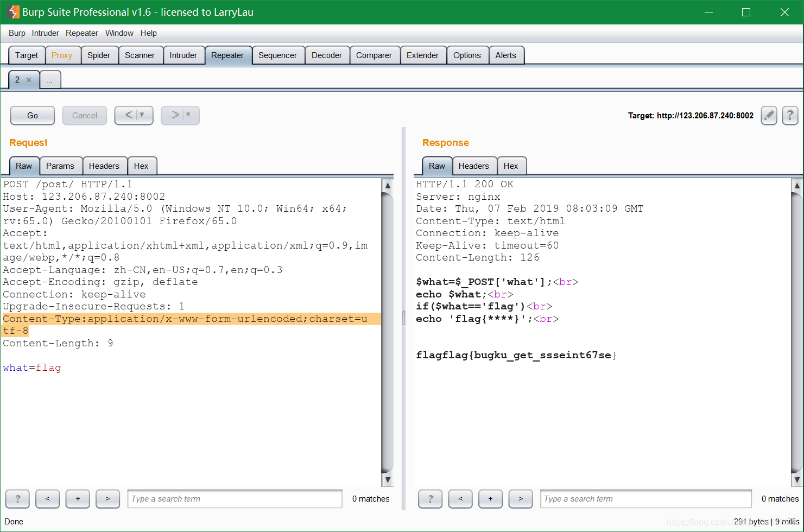Close Repeater tab 2
This screenshot has width=804, height=532.
pos(29,80)
